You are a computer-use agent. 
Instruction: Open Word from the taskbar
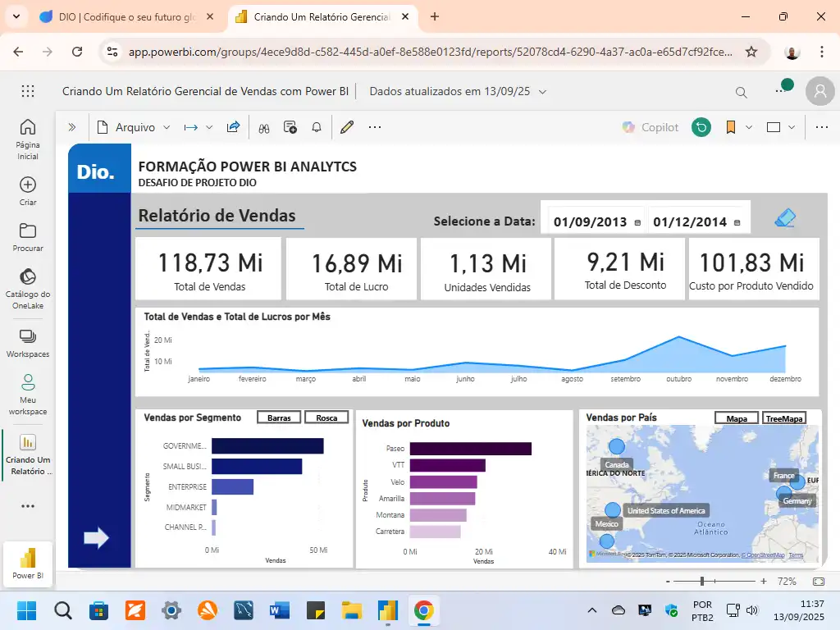280,610
